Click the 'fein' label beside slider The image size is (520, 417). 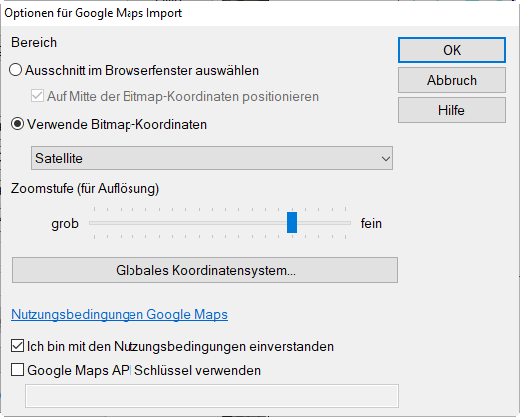371,223
